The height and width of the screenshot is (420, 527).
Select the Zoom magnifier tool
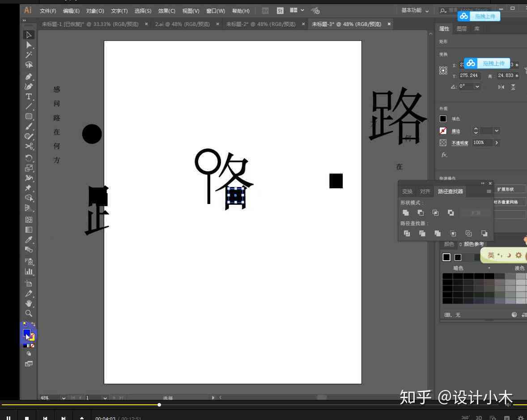click(x=29, y=314)
